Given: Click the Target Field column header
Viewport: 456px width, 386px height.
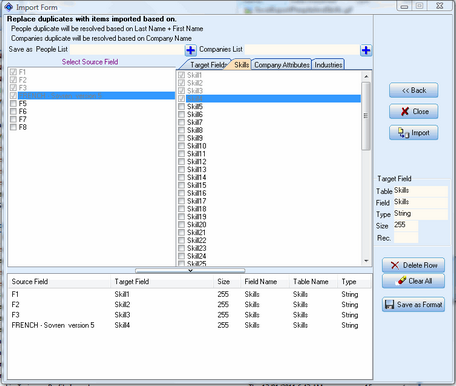Looking at the screenshot, I should [163, 282].
